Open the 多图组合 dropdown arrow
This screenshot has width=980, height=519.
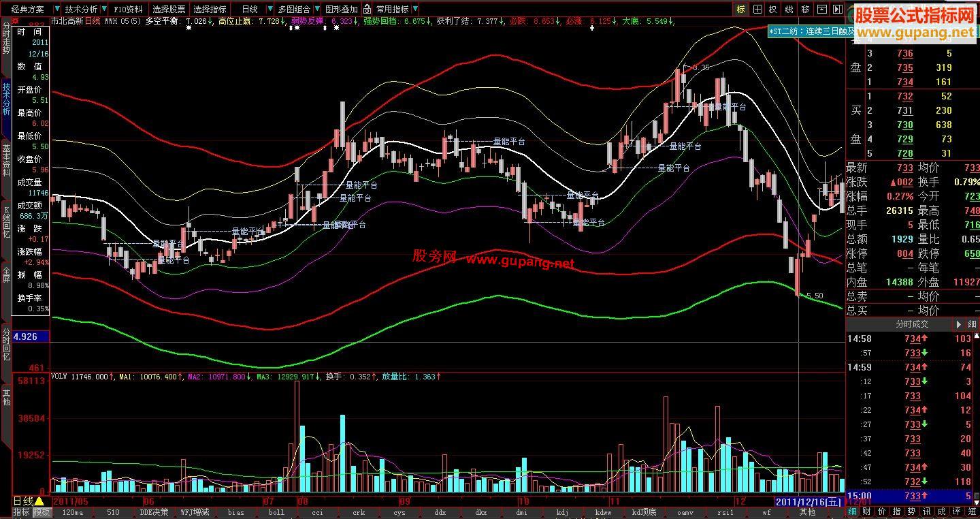pos(316,10)
